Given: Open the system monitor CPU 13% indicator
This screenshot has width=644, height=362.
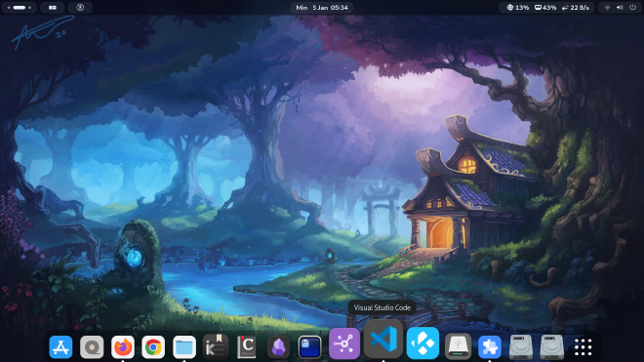Looking at the screenshot, I should (517, 8).
